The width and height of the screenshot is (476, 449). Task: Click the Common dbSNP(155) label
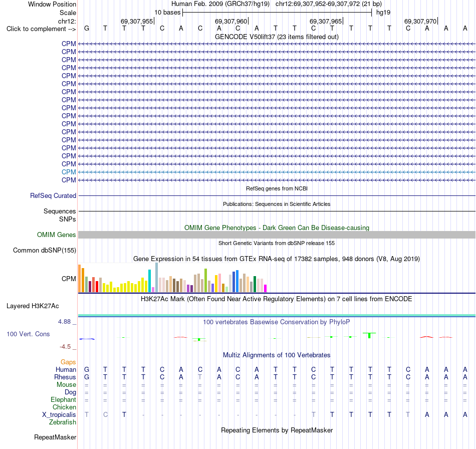pyautogui.click(x=44, y=250)
